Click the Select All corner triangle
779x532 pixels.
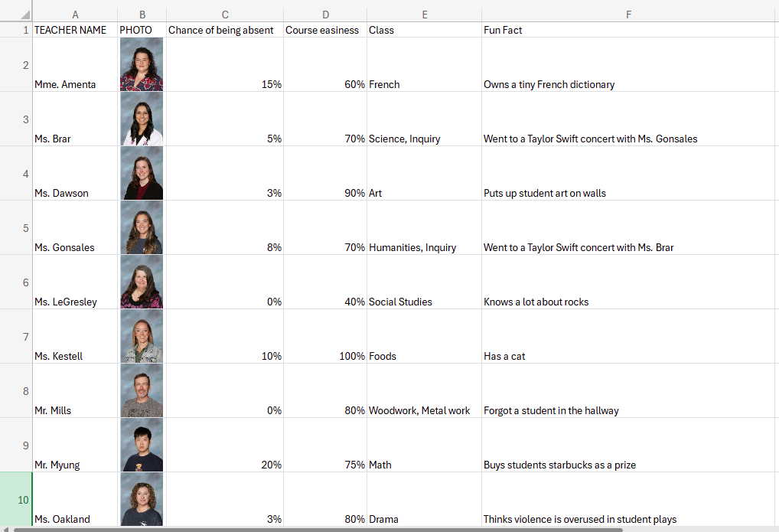point(24,15)
